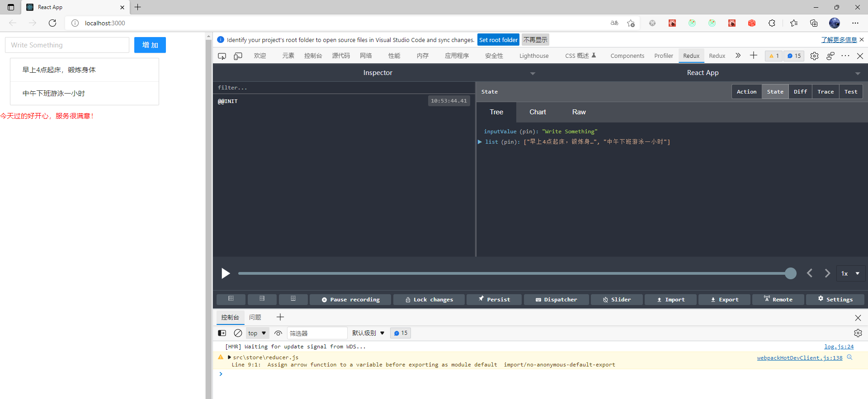The image size is (868, 399).
Task: Expand the src\store\reducer.js warning
Action: pos(229,357)
